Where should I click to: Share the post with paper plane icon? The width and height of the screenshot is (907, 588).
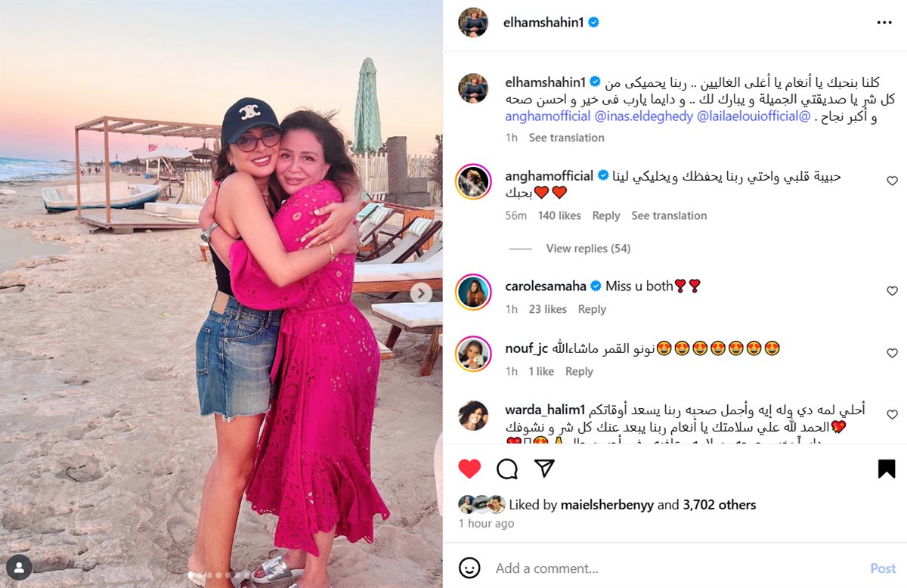[545, 469]
